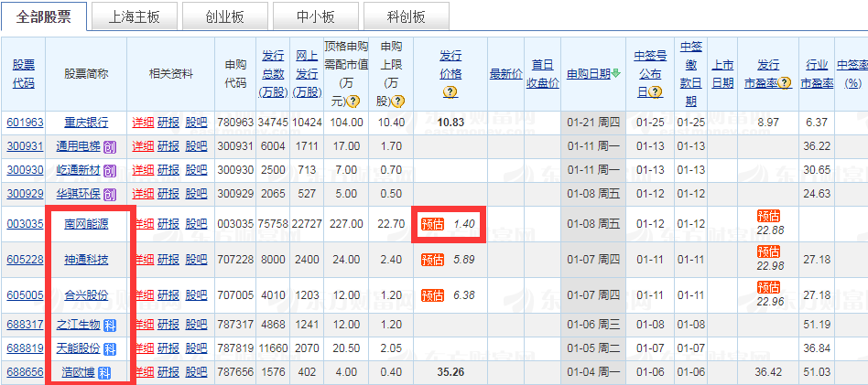Open 神通科技 stock name link
The height and width of the screenshot is (385, 868).
[x=86, y=260]
